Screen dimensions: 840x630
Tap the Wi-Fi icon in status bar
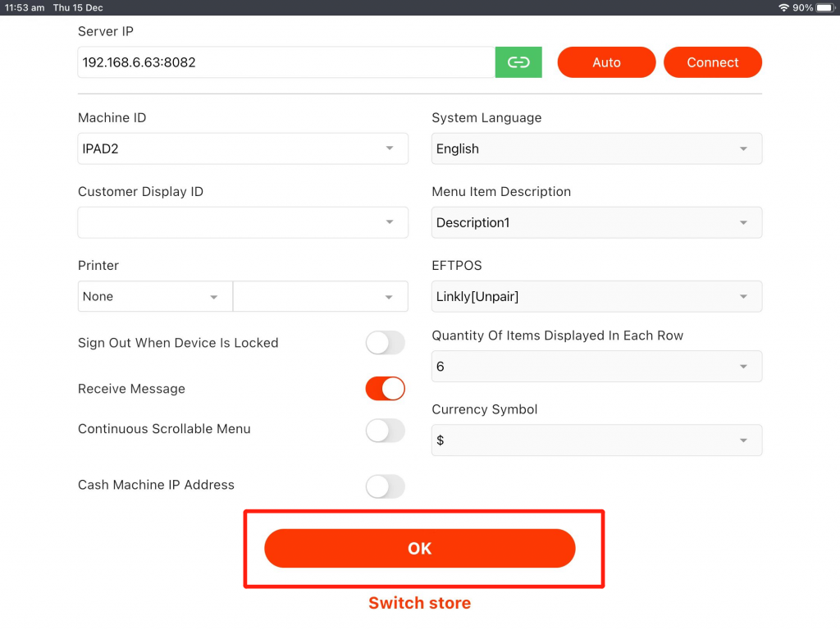[x=783, y=7]
